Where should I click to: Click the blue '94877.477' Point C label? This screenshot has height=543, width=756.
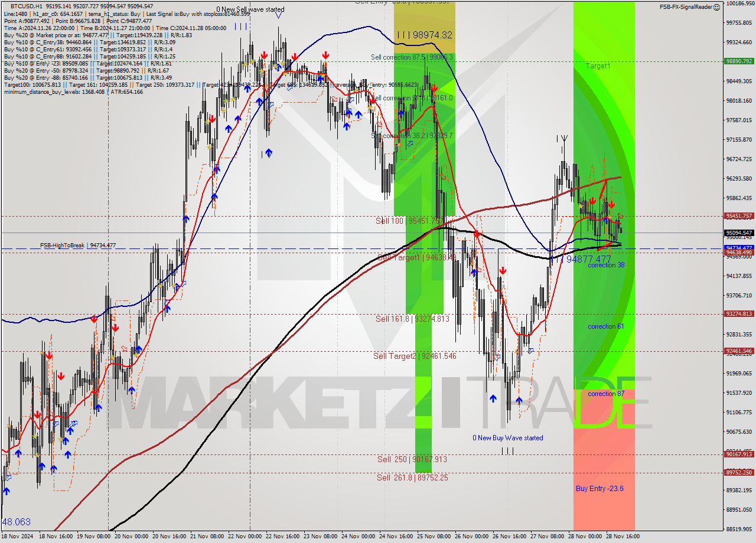[x=588, y=260]
